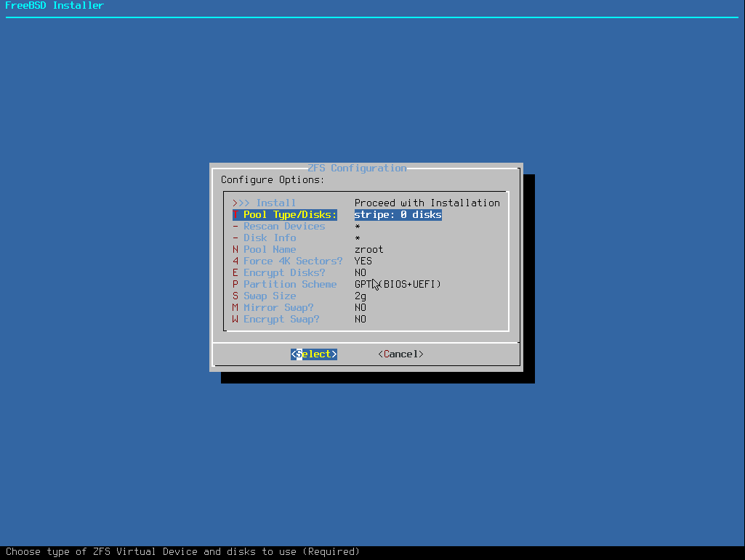Click the 'stripe: 0 disks' value
This screenshot has height=560, width=745.
(x=398, y=215)
